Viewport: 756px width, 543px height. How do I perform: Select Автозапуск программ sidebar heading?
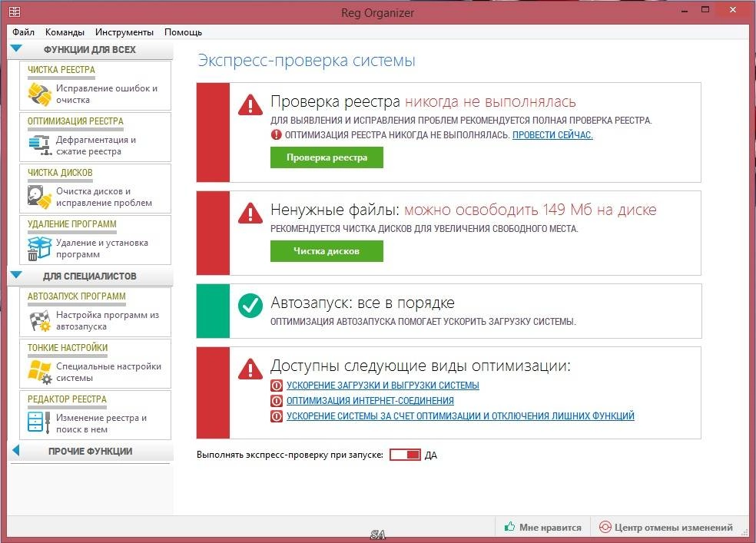pos(76,296)
